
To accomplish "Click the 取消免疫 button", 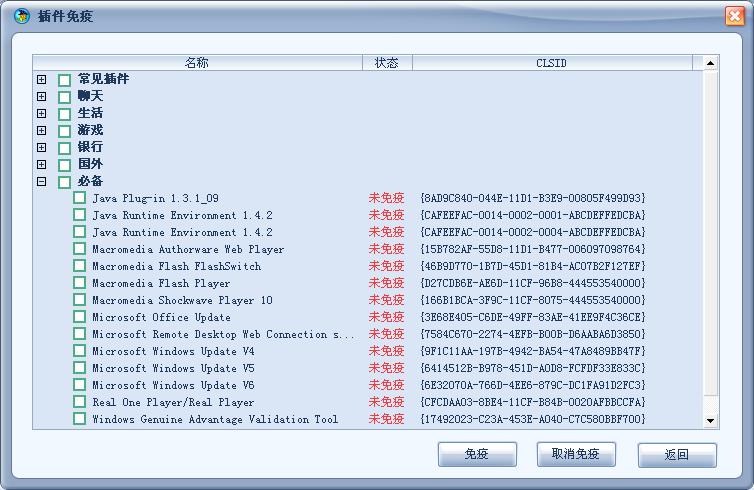I will [576, 454].
